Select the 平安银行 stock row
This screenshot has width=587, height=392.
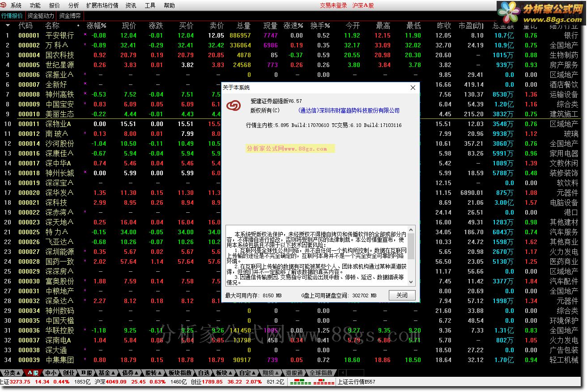pos(293,35)
